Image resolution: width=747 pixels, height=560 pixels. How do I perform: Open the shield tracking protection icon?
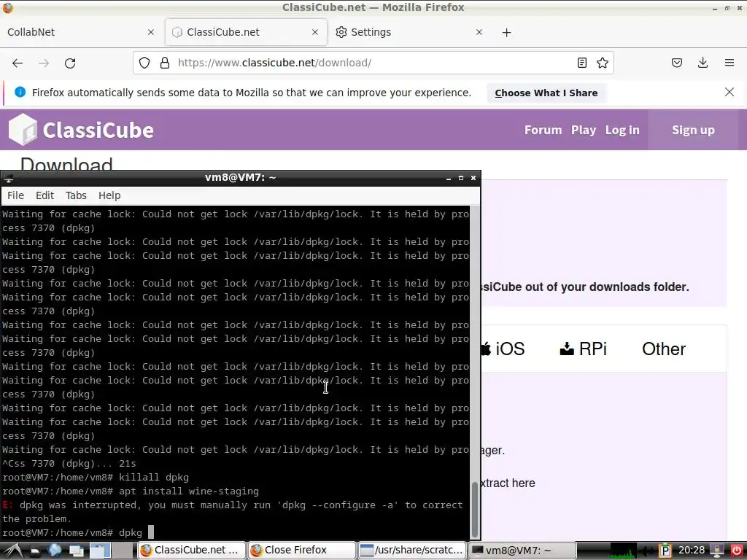pos(144,63)
